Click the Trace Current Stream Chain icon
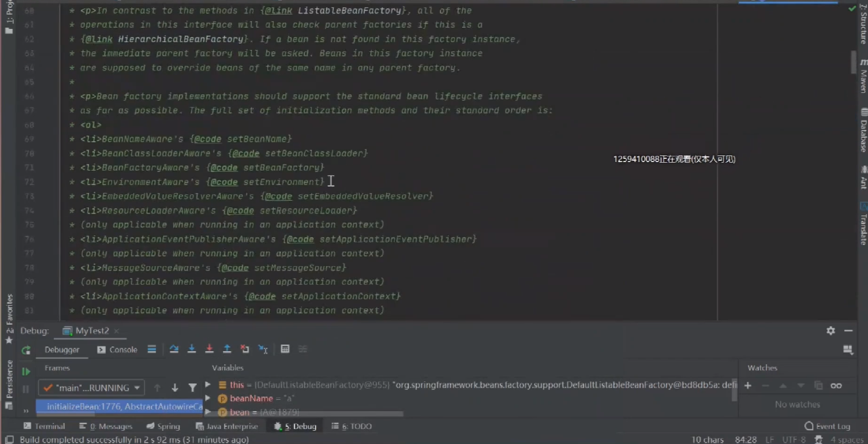 [x=303, y=349]
